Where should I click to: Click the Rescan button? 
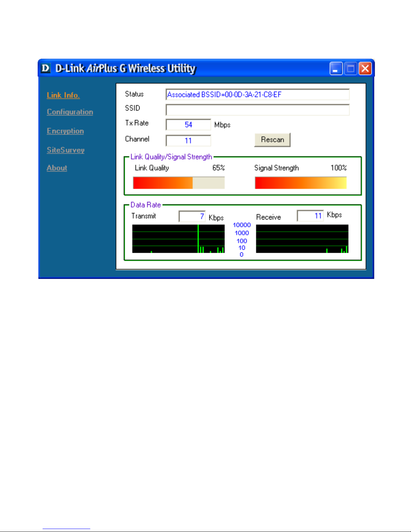[x=272, y=140]
